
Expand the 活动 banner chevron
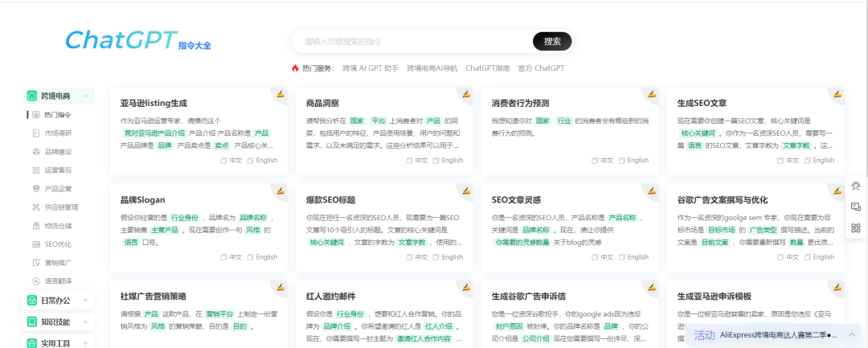852,335
